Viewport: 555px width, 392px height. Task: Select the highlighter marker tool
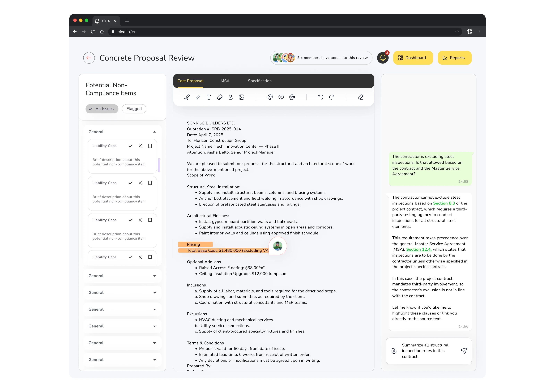[x=187, y=97]
